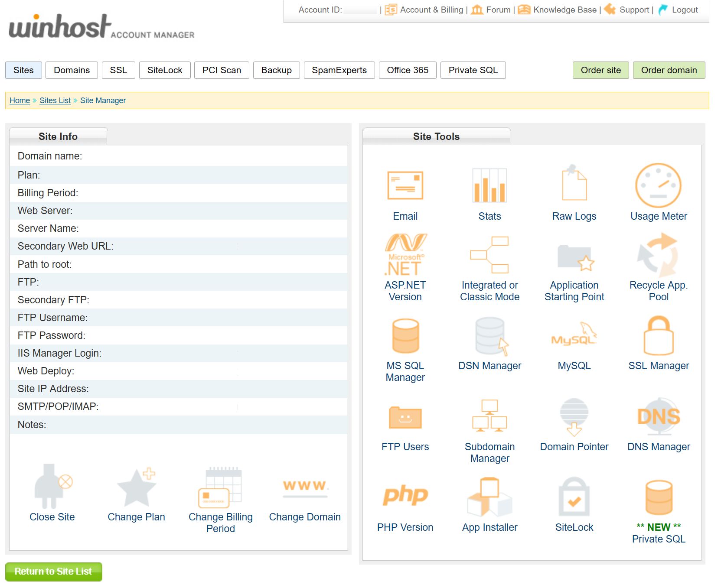Click the Domain Pointer globe icon
The image size is (721, 588).
[574, 417]
